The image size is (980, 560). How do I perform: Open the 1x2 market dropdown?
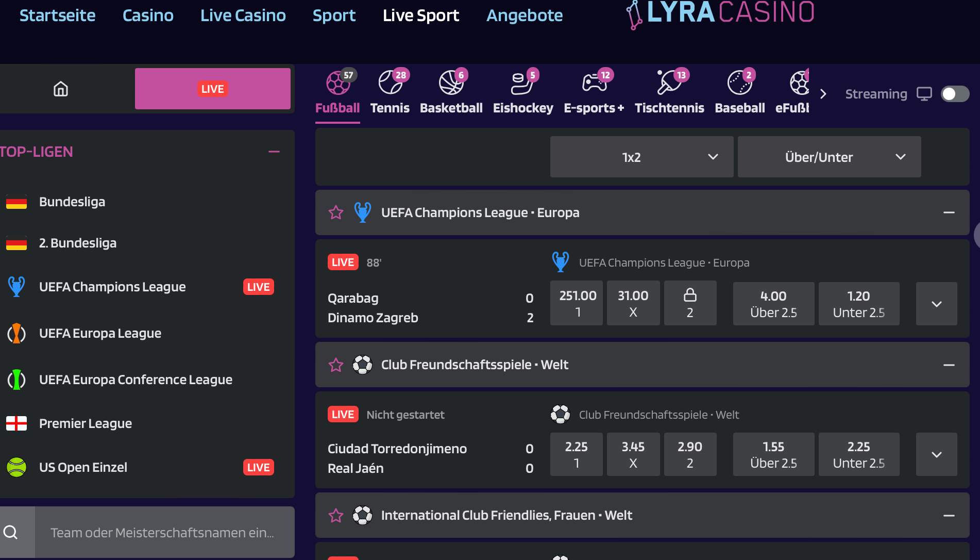click(x=641, y=157)
